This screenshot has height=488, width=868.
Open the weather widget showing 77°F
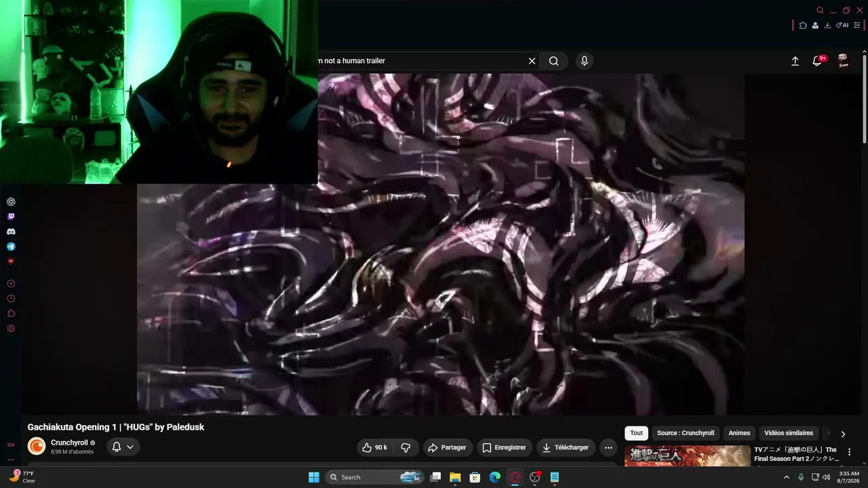click(22, 476)
